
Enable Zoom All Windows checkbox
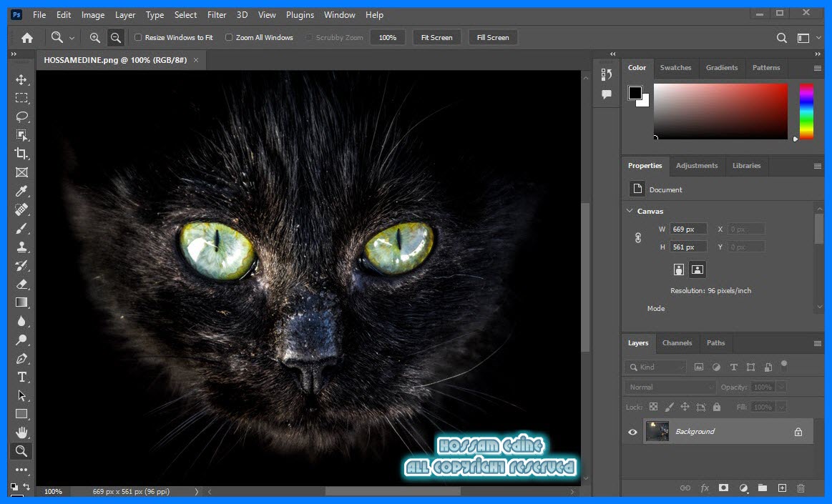point(229,38)
